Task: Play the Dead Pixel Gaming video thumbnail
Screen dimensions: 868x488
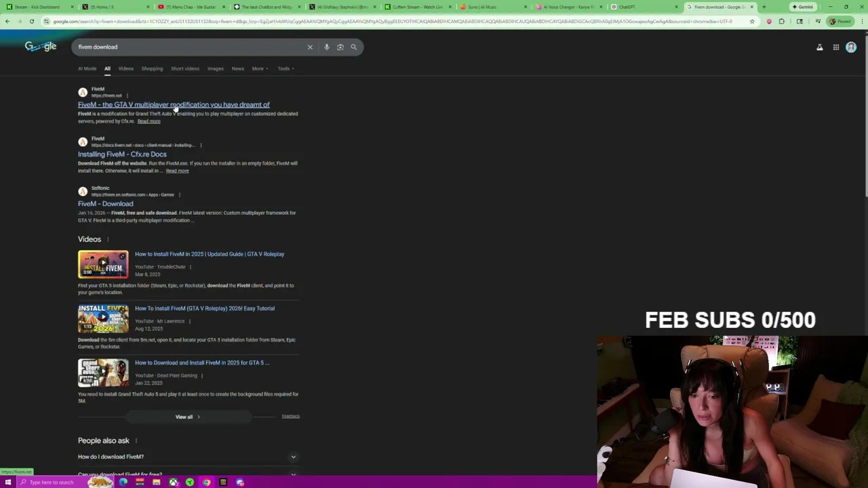Action: point(103,373)
